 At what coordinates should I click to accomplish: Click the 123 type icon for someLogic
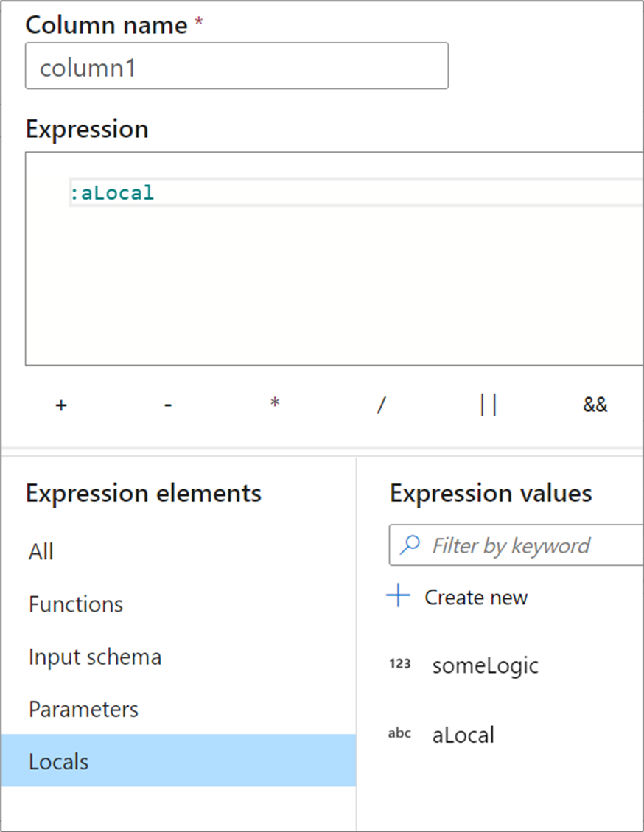click(x=399, y=665)
